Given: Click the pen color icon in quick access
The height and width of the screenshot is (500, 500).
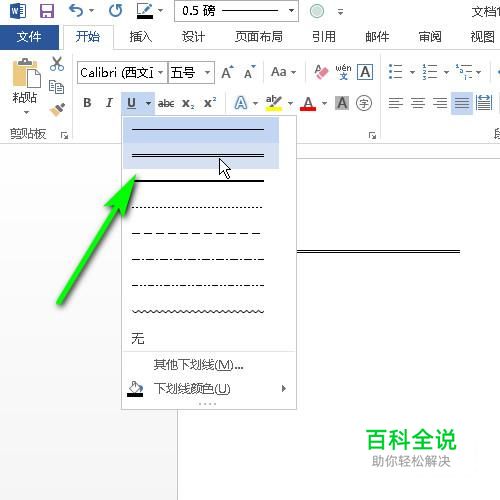Looking at the screenshot, I should [x=145, y=11].
